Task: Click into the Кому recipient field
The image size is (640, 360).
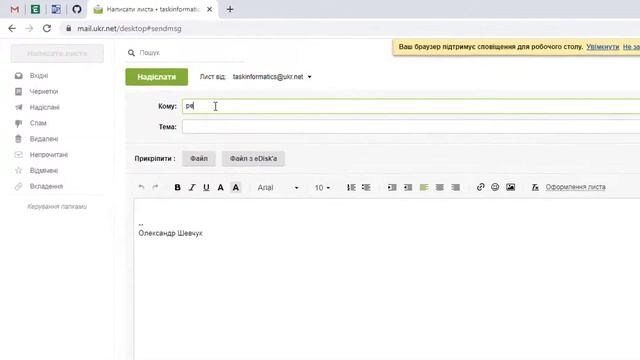Action: [x=411, y=106]
